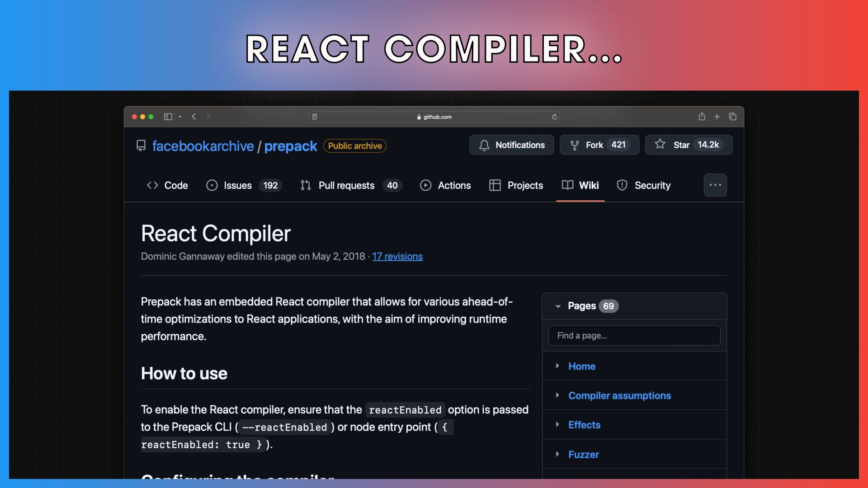Open the Pull requests tab
This screenshot has height=488, width=868.
point(346,185)
